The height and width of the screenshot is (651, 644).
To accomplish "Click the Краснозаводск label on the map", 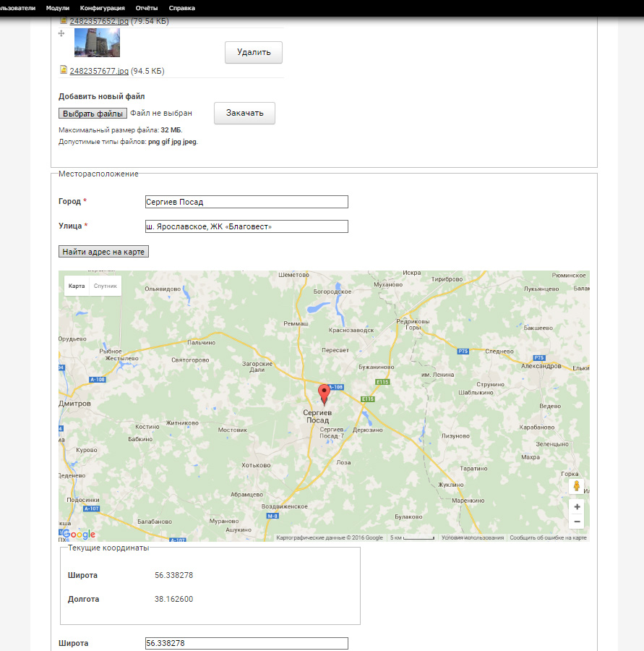I will click(x=351, y=330).
